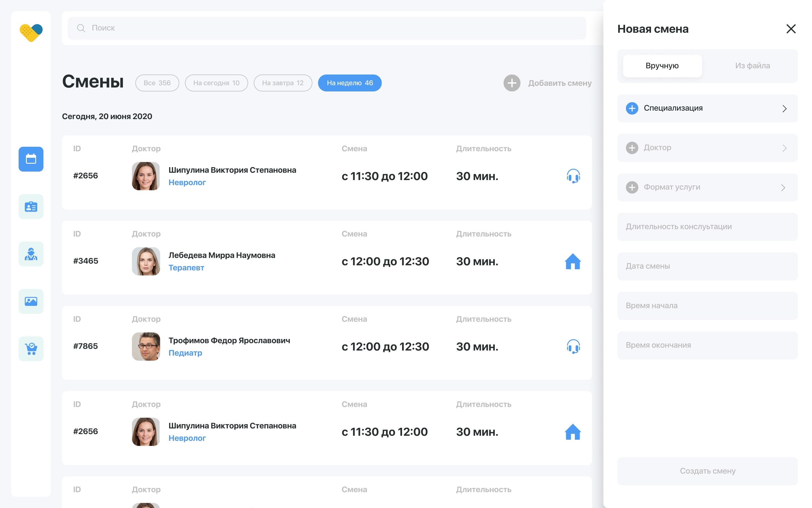Screen dimensions: 812x508
Task: Click Трофимов Федор Ярославович's avatar photo
Action: click(145, 346)
